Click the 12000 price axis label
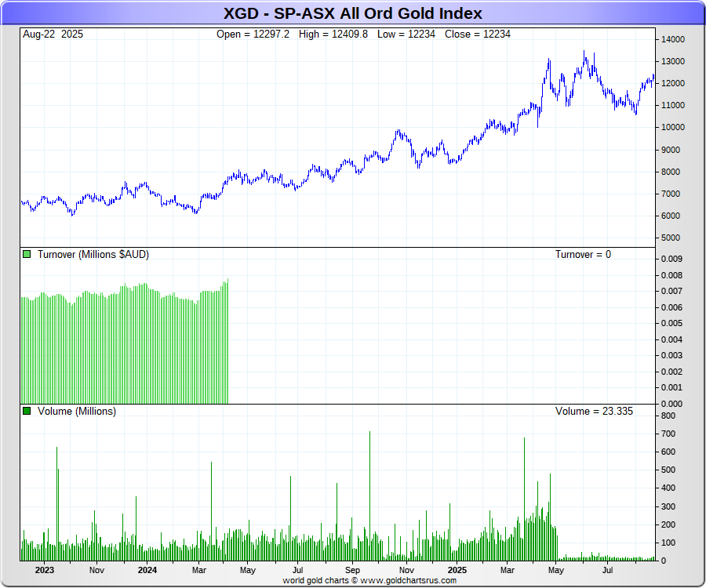The height and width of the screenshot is (588, 706). [x=673, y=84]
